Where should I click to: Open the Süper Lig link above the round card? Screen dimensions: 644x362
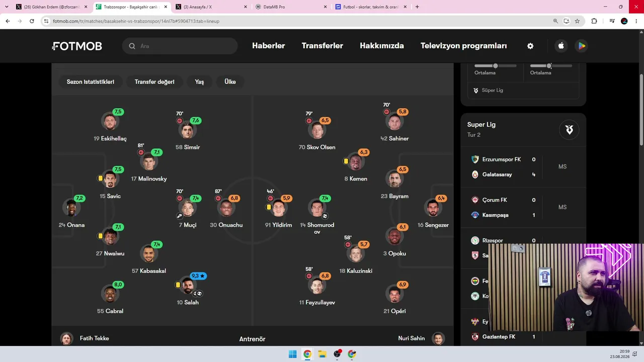point(488,90)
